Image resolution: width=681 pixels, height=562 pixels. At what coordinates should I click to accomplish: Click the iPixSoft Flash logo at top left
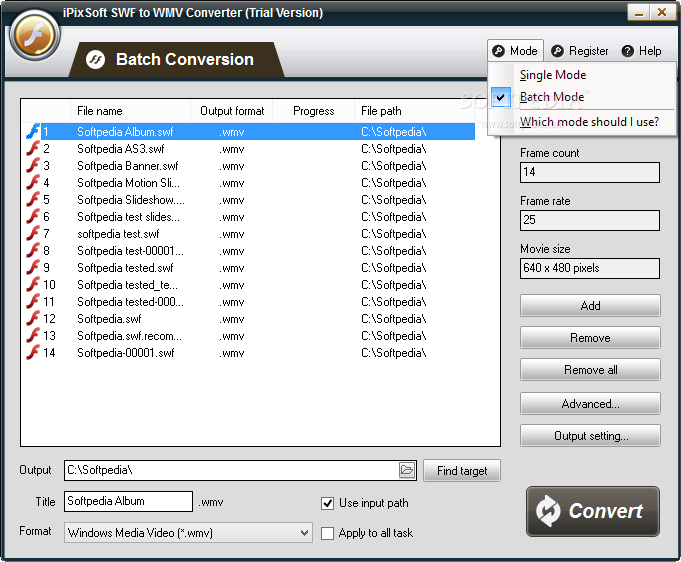[35, 35]
